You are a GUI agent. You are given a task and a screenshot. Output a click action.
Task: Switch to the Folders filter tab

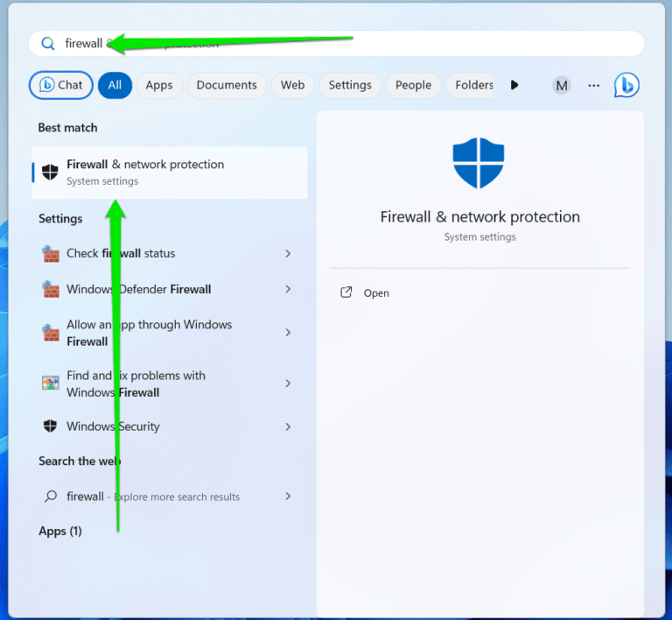[470, 85]
